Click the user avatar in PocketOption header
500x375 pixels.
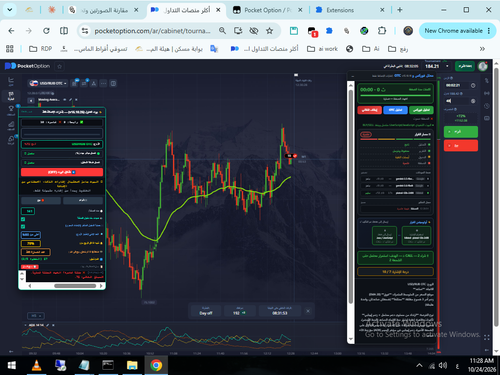click(x=483, y=66)
